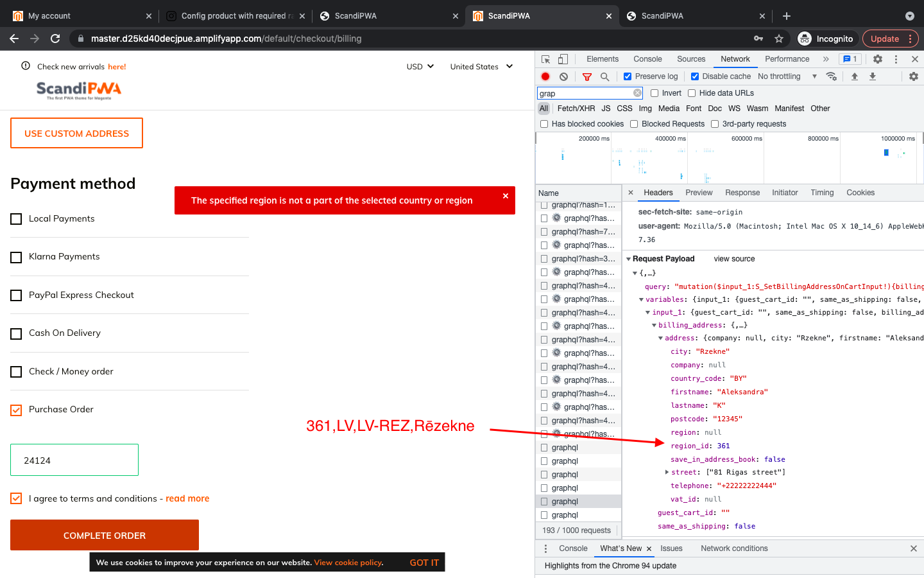Switch to the Console panel tab
The width and height of the screenshot is (924, 578).
click(647, 59)
